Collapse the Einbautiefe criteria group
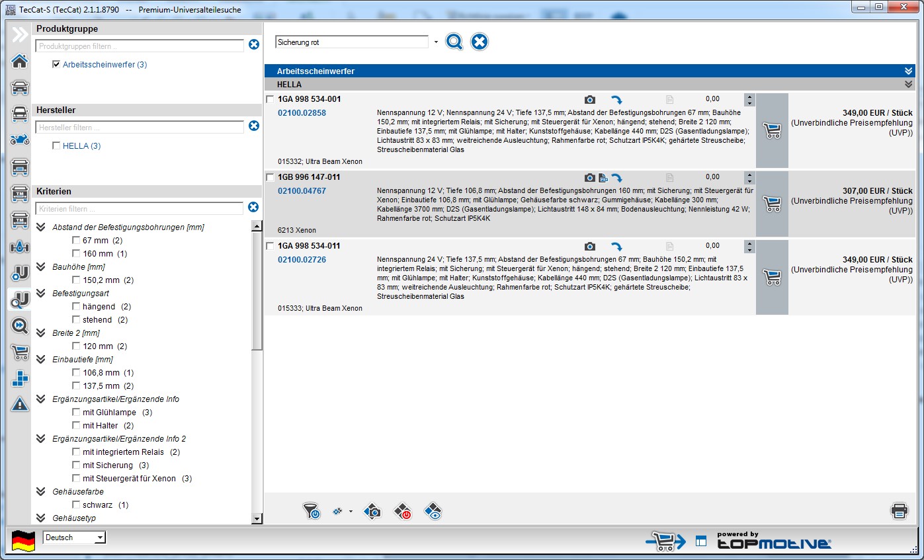 click(40, 359)
